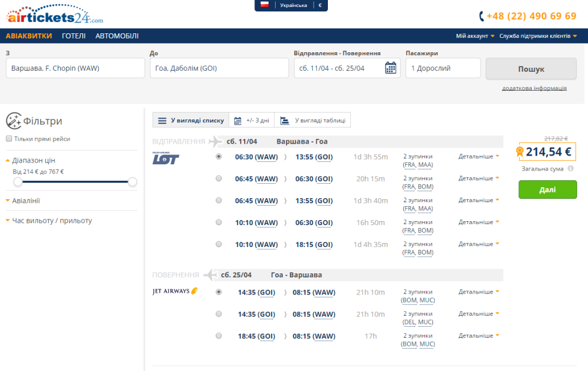Click the origin field Варшава, F. Chopin (WAW)
Image resolution: width=588 pixels, height=371 pixels.
tap(75, 68)
